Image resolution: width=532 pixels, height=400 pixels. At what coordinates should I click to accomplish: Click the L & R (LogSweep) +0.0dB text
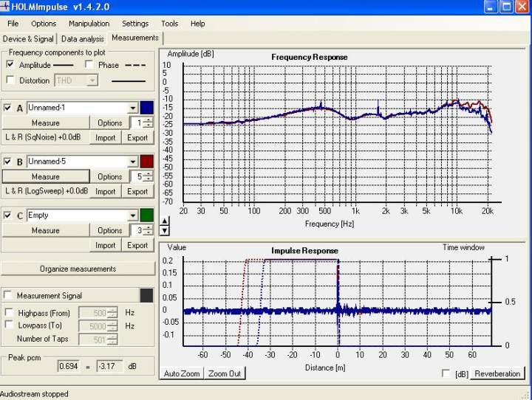click(47, 191)
